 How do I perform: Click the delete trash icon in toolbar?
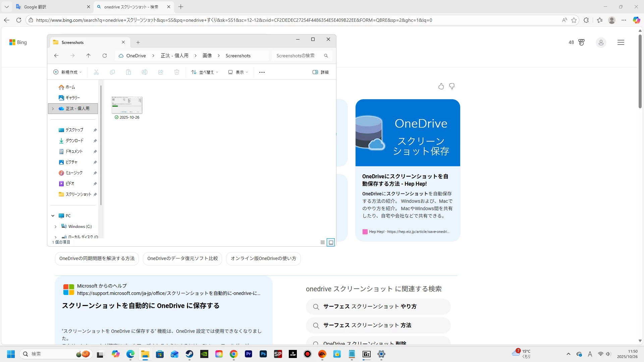(177, 72)
